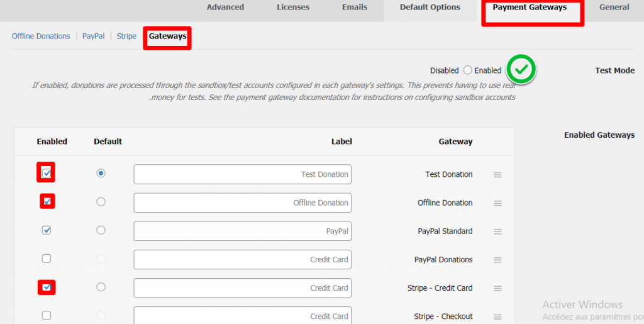The image size is (644, 324).
Task: Click the Gateway column header
Action: pyautogui.click(x=455, y=142)
